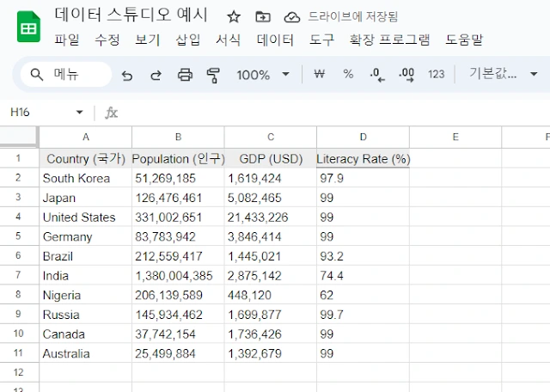
Task: Select column B header
Action: [178, 137]
